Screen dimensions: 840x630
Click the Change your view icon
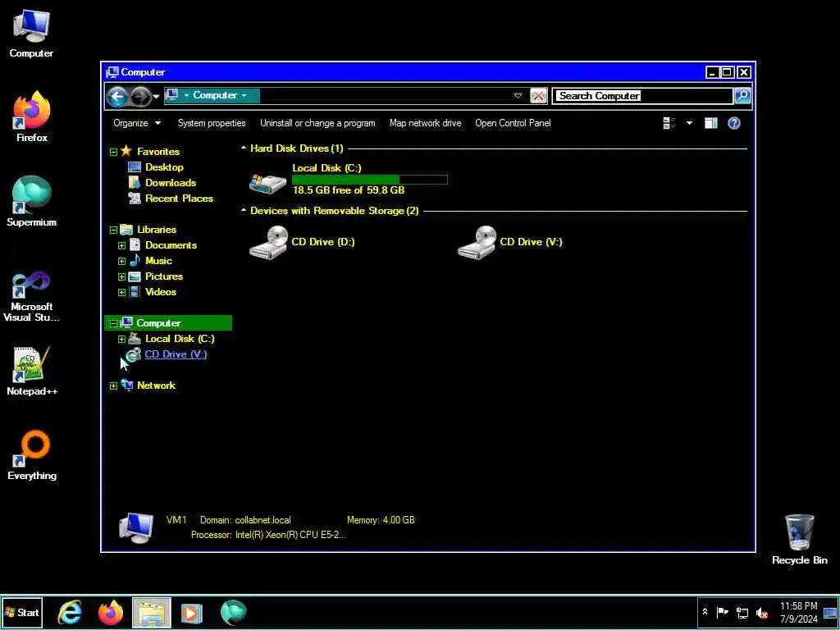coord(669,123)
